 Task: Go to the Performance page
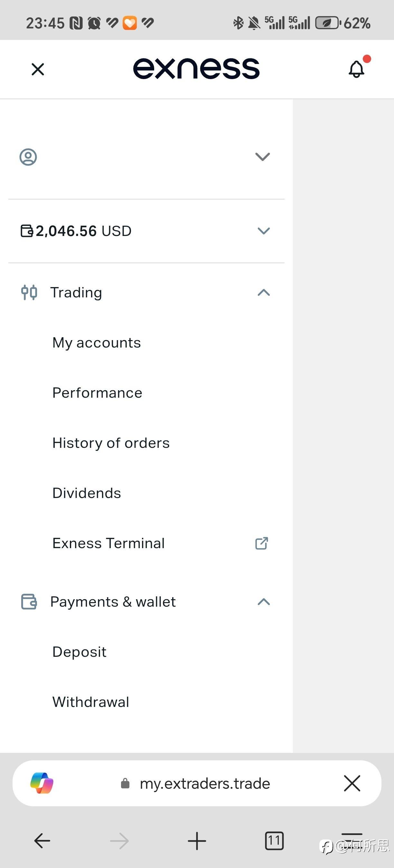pyautogui.click(x=97, y=393)
